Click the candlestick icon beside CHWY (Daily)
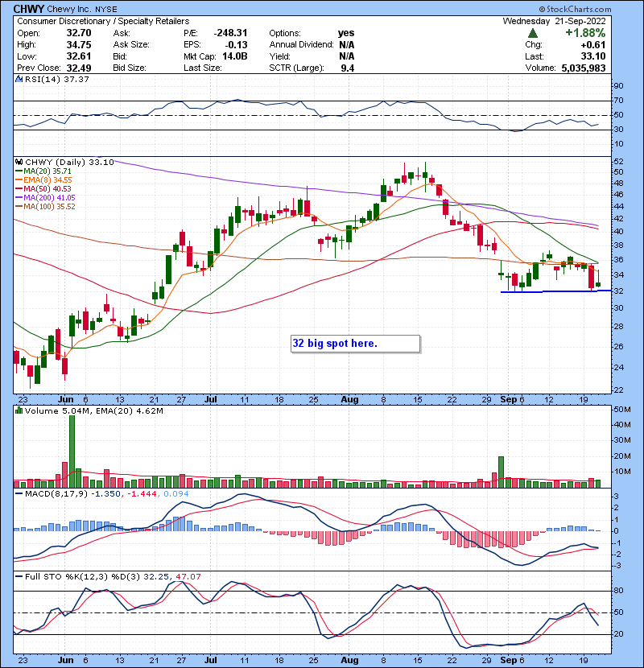The height and width of the screenshot is (668, 644). pyautogui.click(x=19, y=163)
